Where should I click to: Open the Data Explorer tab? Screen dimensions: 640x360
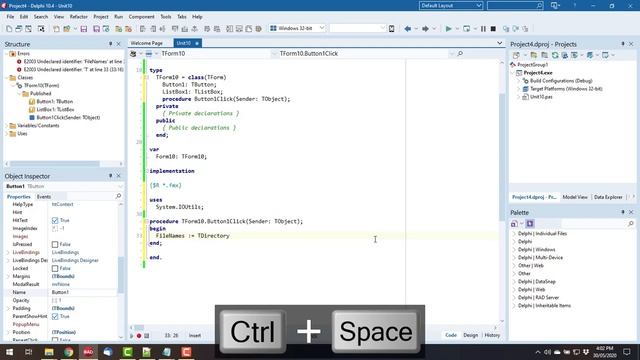pos(608,197)
